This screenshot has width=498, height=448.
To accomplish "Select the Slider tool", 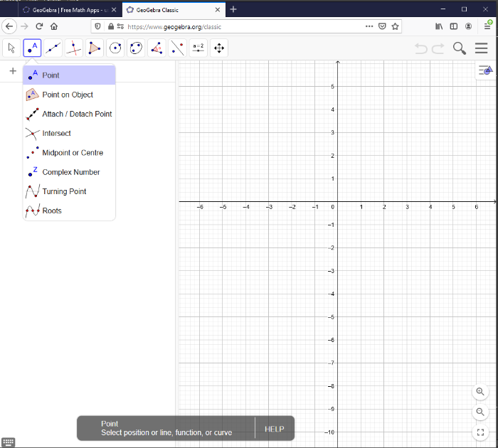I will (x=198, y=48).
